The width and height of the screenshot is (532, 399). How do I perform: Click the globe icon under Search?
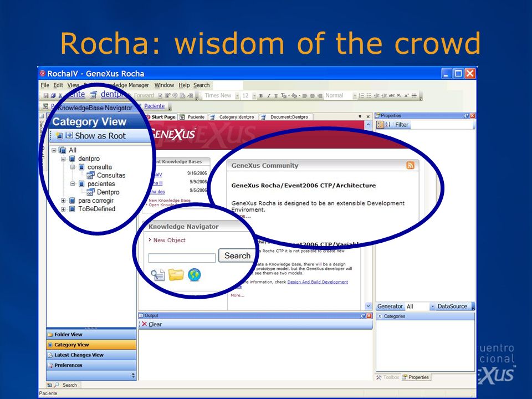tap(195, 275)
